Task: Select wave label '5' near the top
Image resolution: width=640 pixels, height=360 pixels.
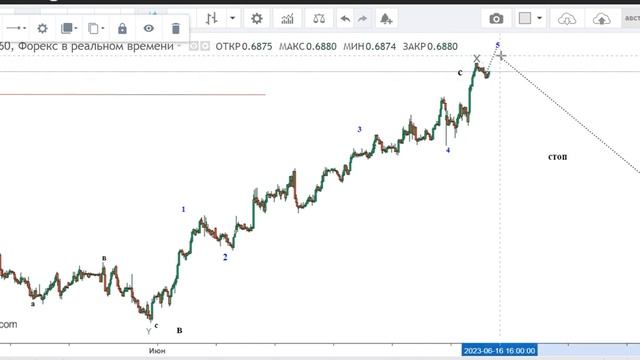Action: (x=498, y=44)
